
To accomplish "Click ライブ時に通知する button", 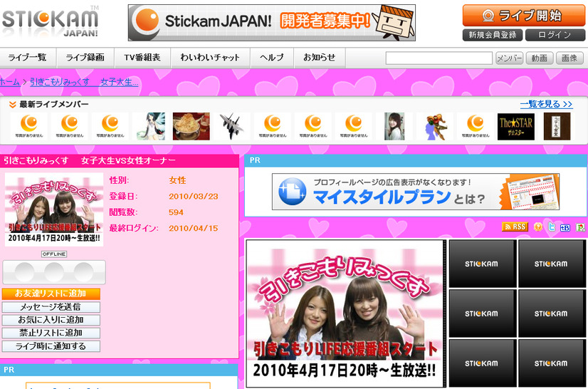I will (x=51, y=346).
